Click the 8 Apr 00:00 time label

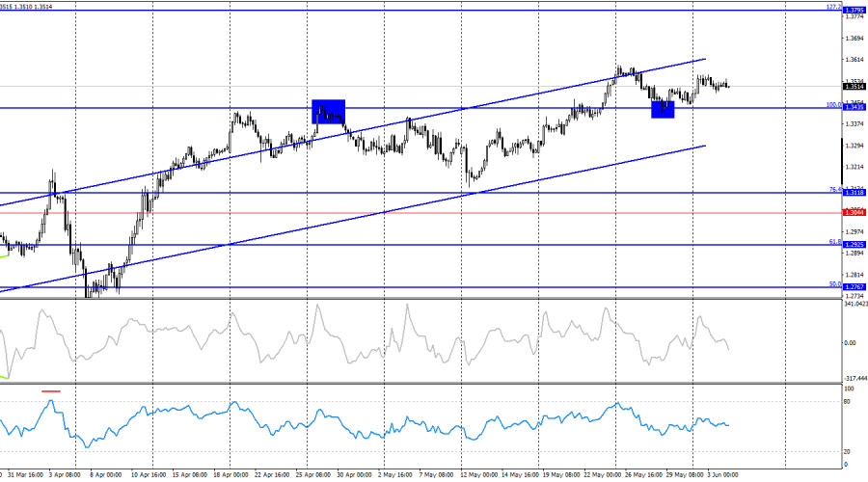(x=106, y=475)
